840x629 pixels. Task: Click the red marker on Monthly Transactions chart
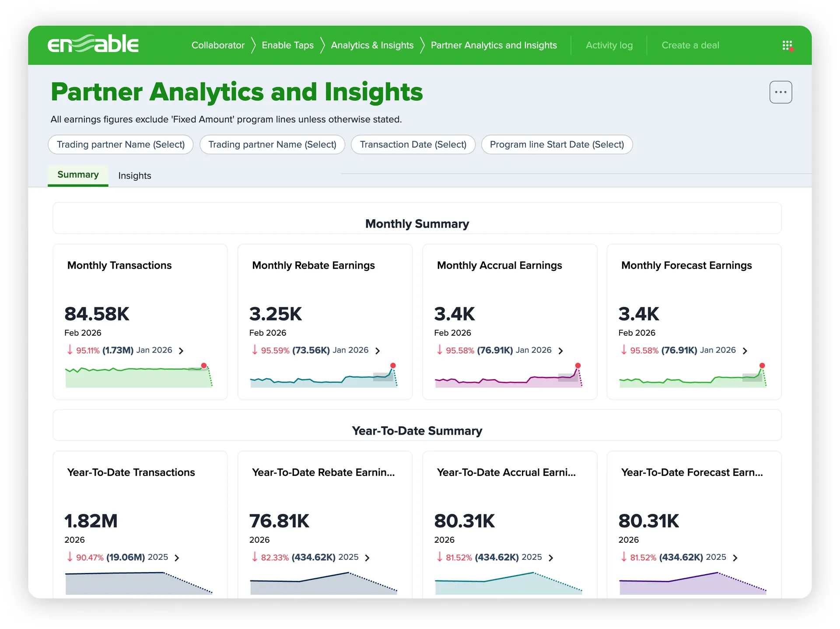pyautogui.click(x=204, y=365)
